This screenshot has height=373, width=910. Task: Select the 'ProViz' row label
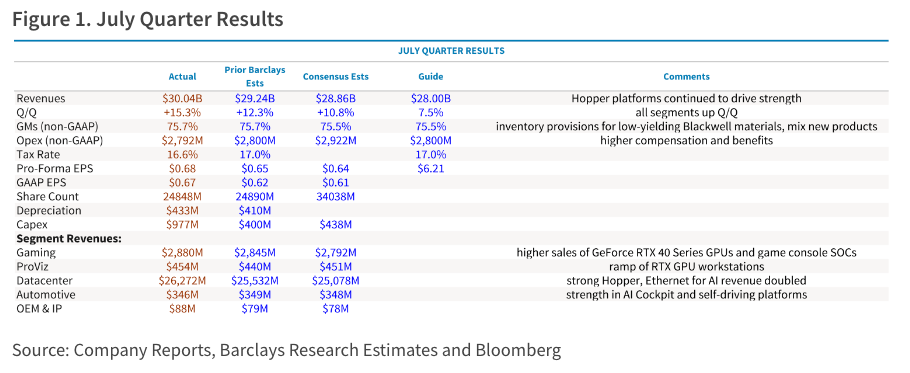(32, 266)
